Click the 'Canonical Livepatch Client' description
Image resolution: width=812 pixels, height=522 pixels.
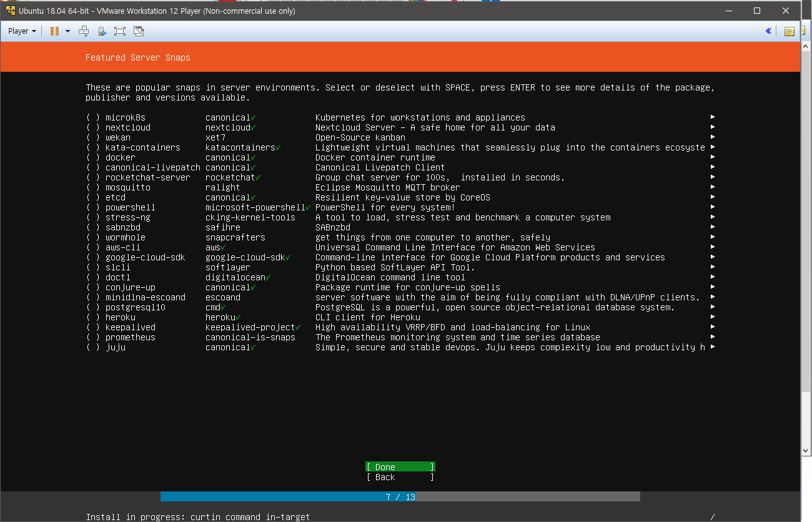pyautogui.click(x=380, y=167)
